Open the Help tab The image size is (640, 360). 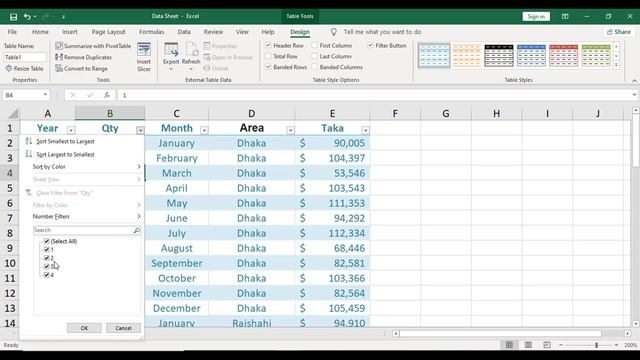pyautogui.click(x=268, y=32)
